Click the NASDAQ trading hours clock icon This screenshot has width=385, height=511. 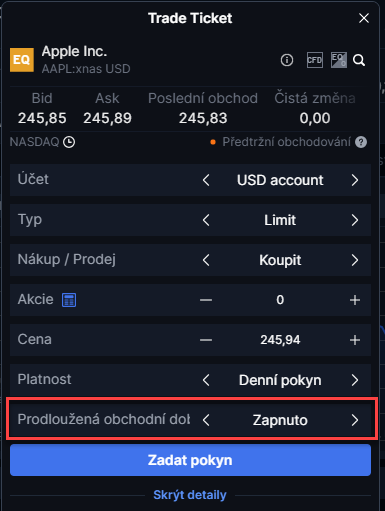[69, 142]
